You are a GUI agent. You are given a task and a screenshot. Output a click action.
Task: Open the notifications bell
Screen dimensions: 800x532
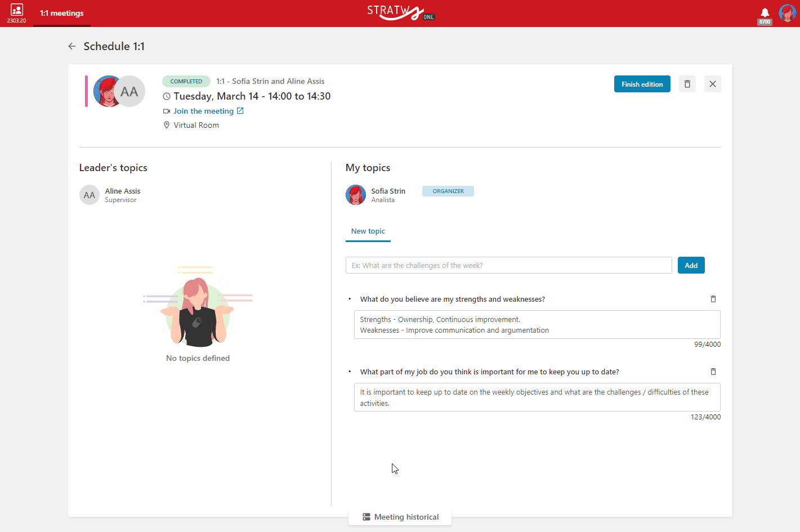click(765, 13)
